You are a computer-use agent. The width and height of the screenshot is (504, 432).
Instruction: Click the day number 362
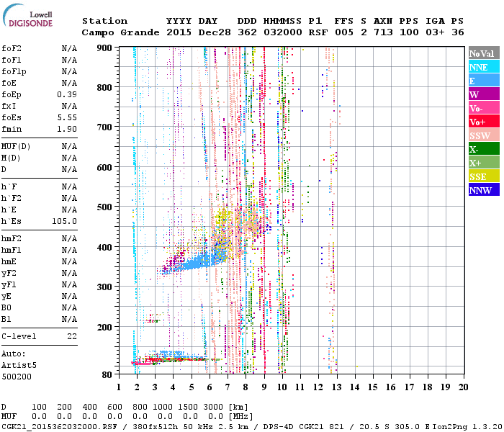pos(247,32)
